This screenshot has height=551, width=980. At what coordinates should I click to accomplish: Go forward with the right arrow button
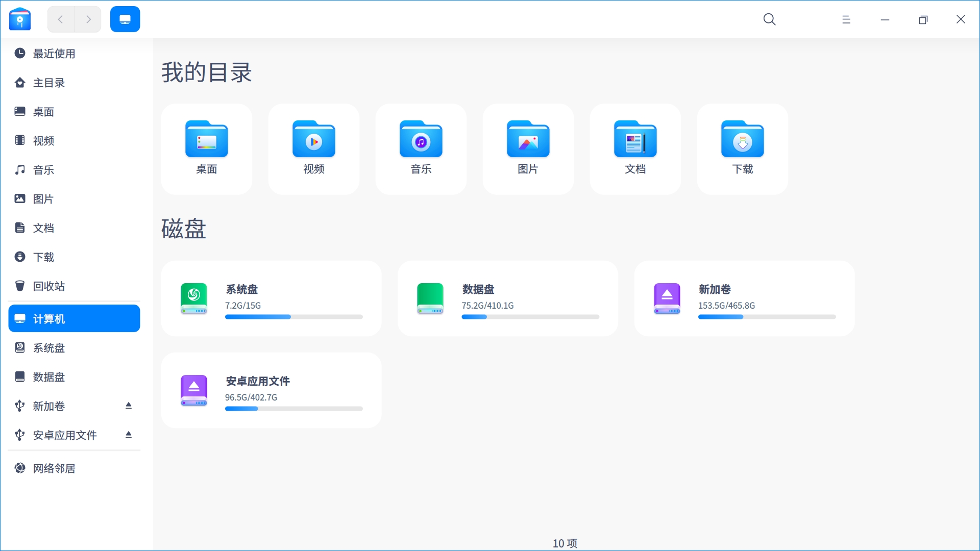tap(88, 19)
